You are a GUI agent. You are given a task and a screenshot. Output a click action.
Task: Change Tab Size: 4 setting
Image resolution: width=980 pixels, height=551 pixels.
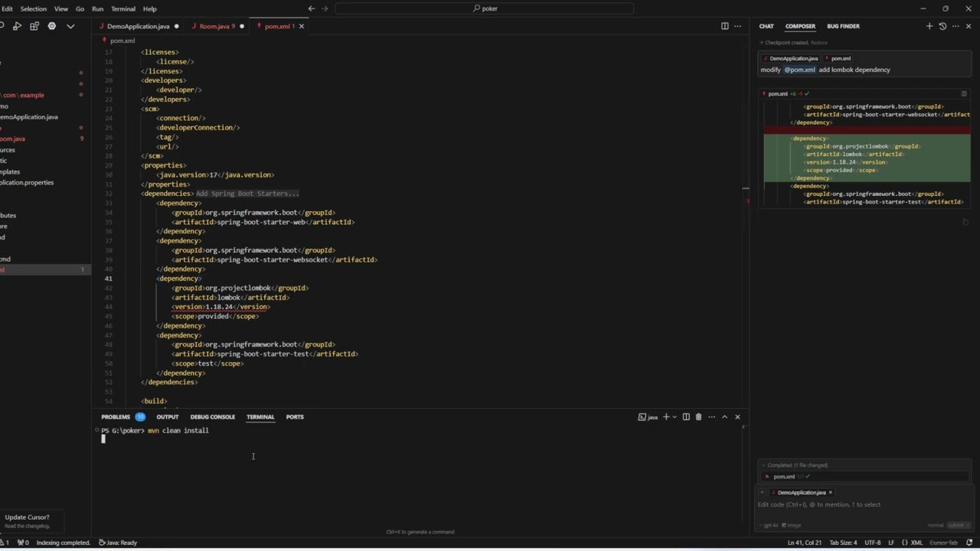coord(843,543)
